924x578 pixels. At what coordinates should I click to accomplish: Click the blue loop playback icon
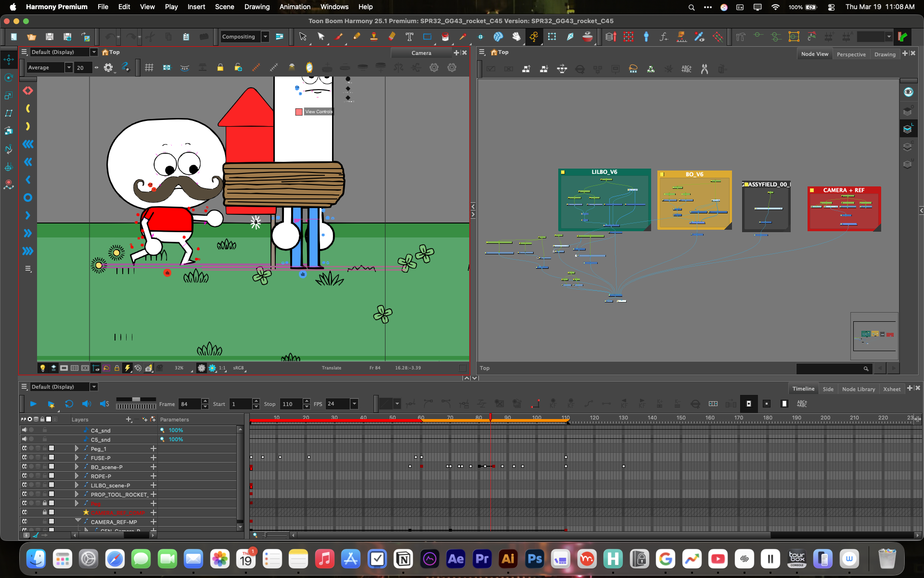[69, 404]
